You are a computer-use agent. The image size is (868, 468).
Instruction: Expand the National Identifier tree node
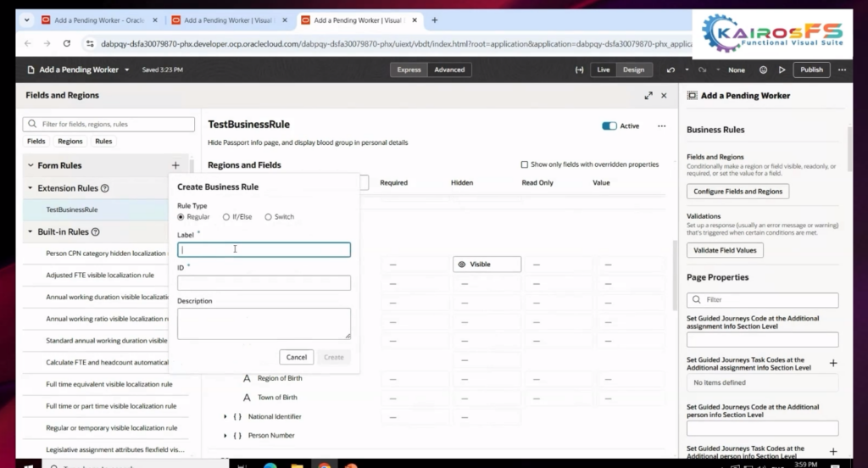click(225, 416)
